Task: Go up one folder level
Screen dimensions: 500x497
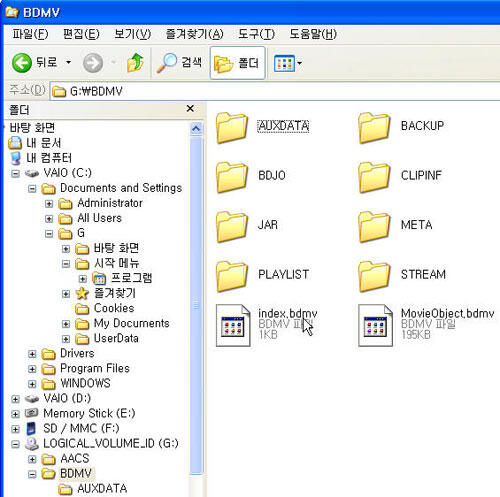Action: tap(135, 63)
